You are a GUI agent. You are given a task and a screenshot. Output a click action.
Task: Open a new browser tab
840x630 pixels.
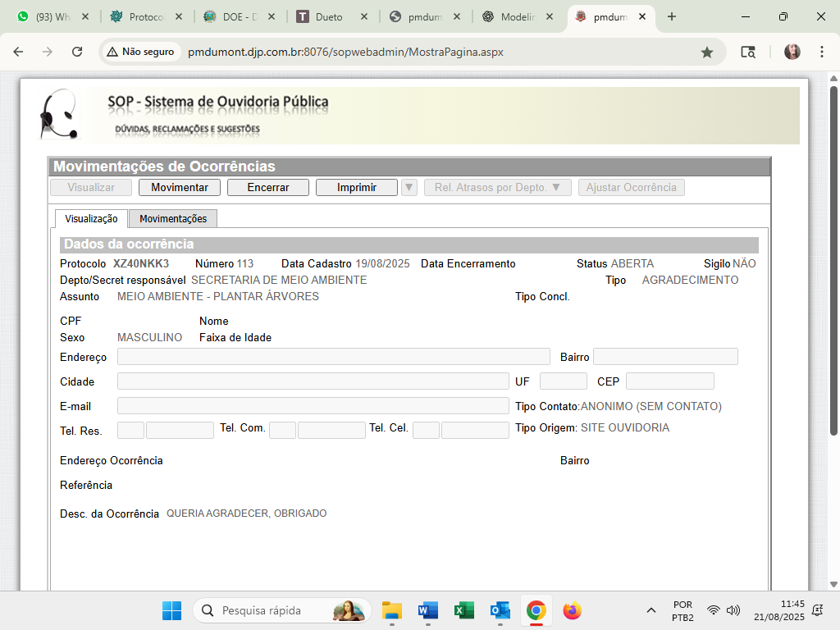point(672,16)
